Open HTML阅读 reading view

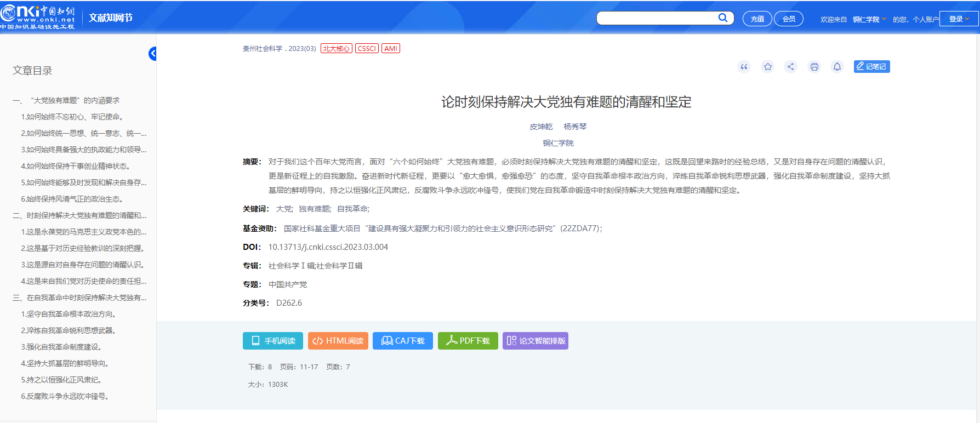338,341
